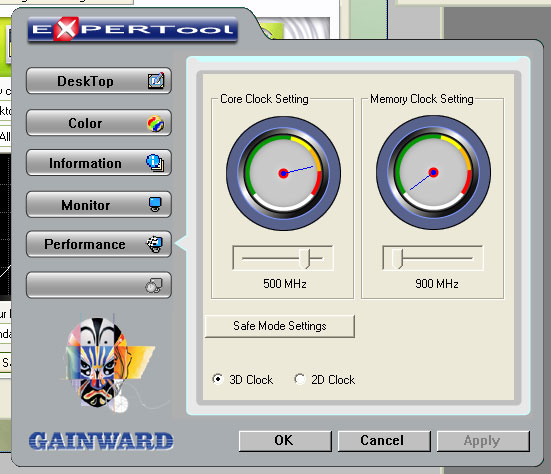Switch to the Information section
The height and width of the screenshot is (474, 551).
point(99,163)
